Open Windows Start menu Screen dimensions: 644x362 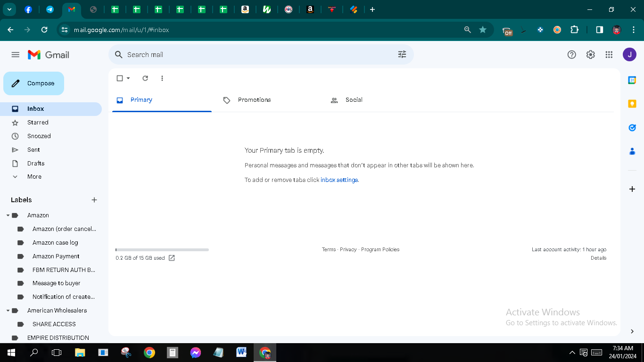[x=11, y=353]
